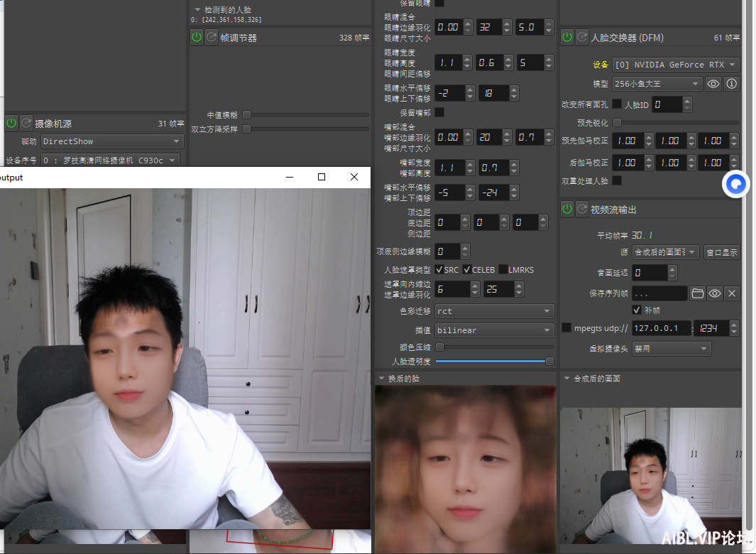Open the 插值 bilinear dropdown
This screenshot has width=756, height=554.
click(495, 330)
